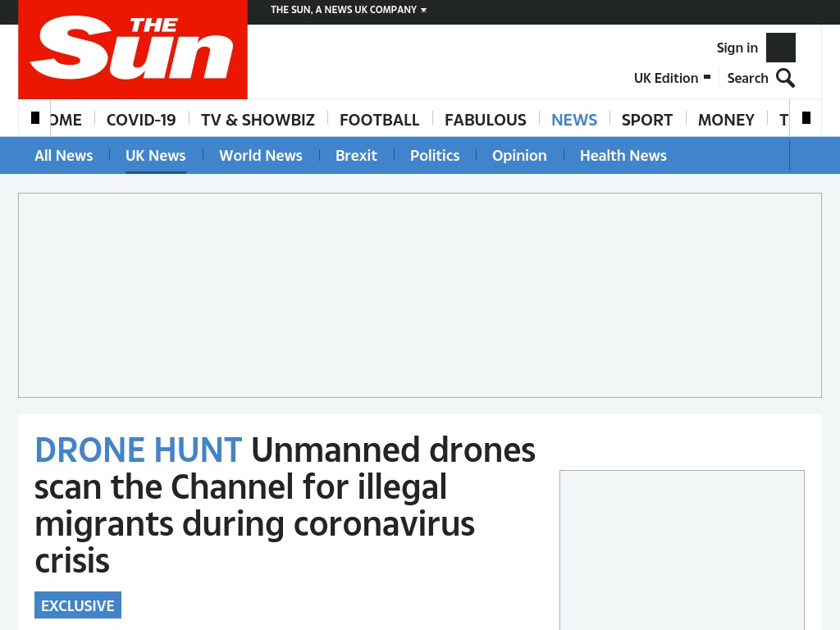Viewport: 840px width, 630px height.
Task: Go to TV & Showbiz section
Action: pos(258,120)
